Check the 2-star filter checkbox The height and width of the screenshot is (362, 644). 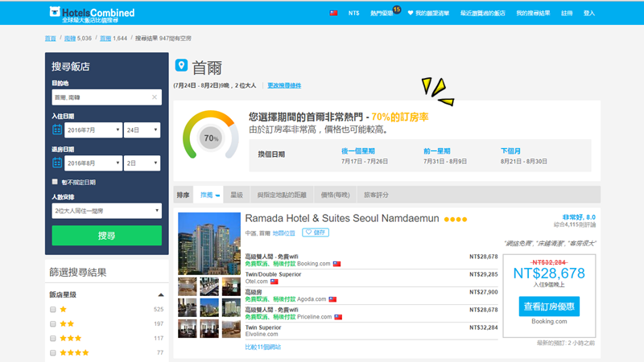[x=52, y=324]
